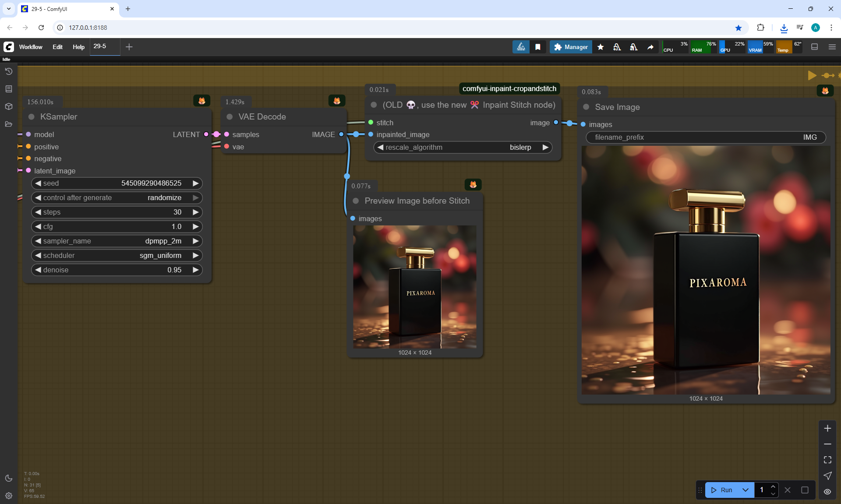
Task: Open the queue history sidebar icon
Action: coord(8,71)
